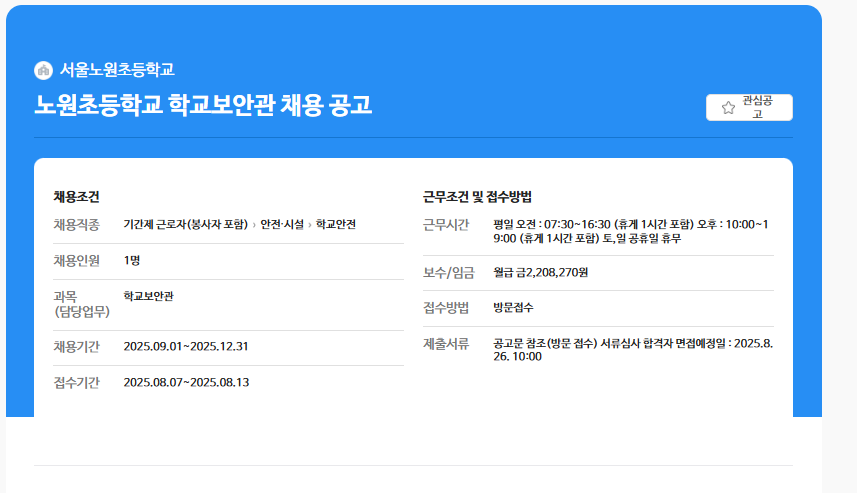Viewport: 857px width, 493px height.
Task: Click the 채용조건 section heading
Action: click(x=76, y=197)
